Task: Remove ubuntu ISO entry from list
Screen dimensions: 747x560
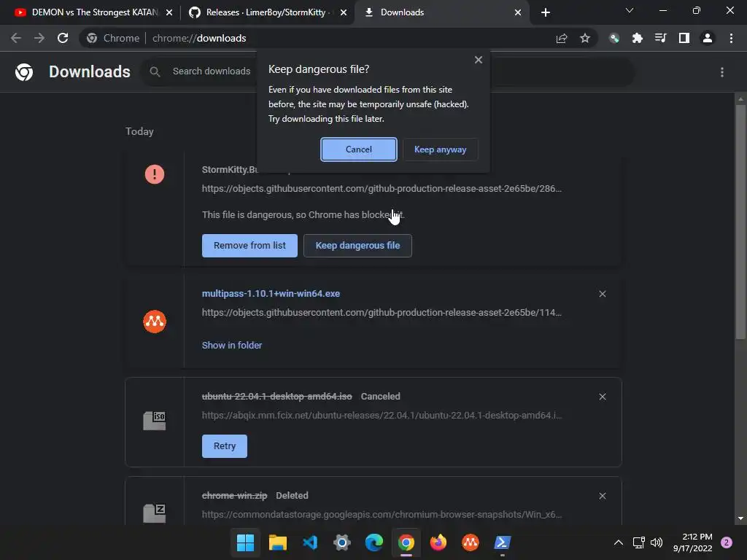Action: [x=602, y=397]
